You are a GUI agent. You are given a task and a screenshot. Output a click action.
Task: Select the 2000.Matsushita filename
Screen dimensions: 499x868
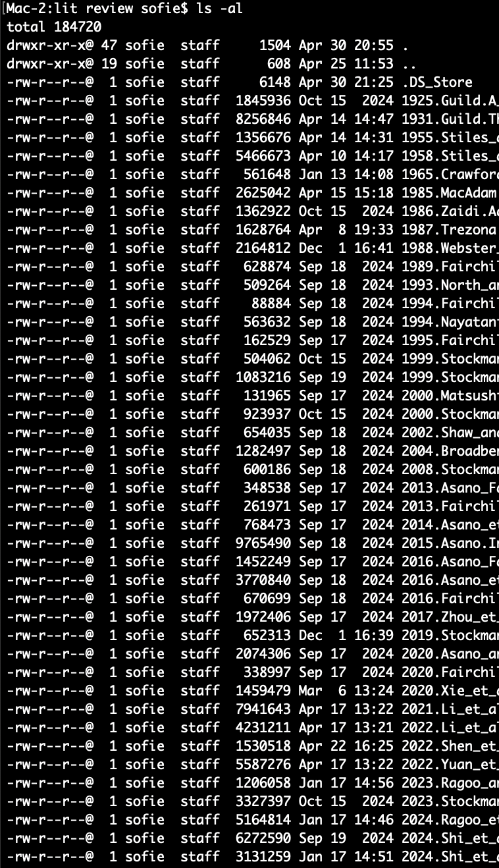pyautogui.click(x=450, y=396)
